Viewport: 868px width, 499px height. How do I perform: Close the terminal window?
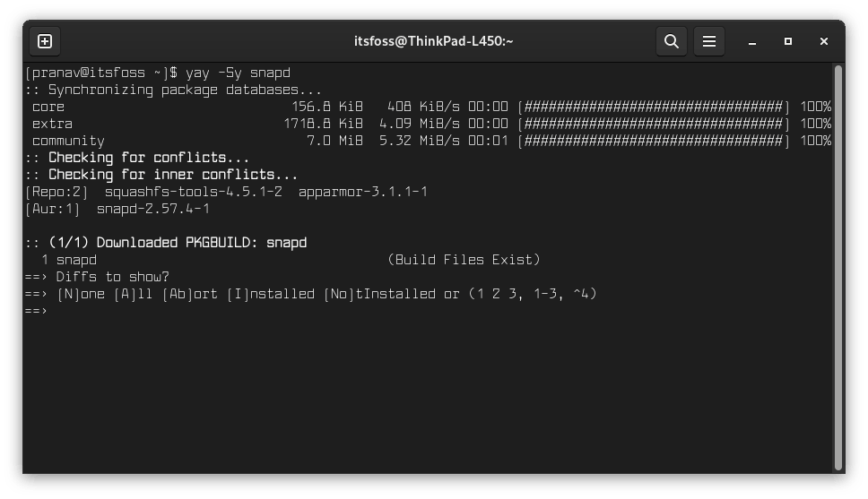[x=824, y=41]
